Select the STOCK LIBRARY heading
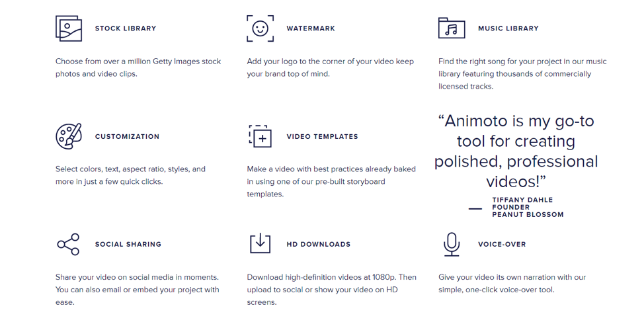 coord(126,28)
